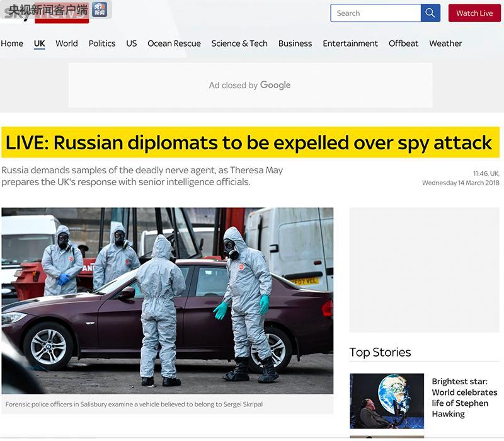Click the magnifying glass search icon
The width and height of the screenshot is (504, 441).
[x=430, y=13]
